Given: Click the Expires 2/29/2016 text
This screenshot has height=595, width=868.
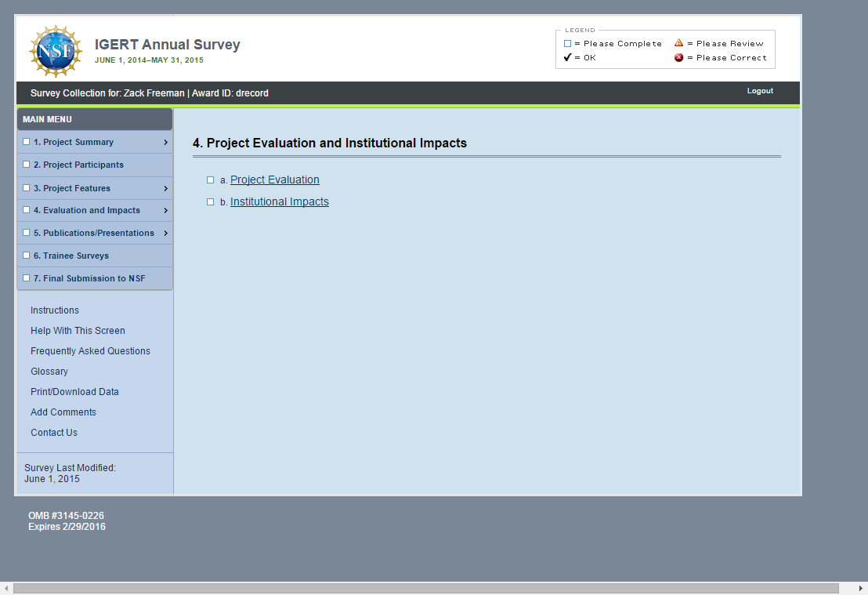Looking at the screenshot, I should pos(67,527).
